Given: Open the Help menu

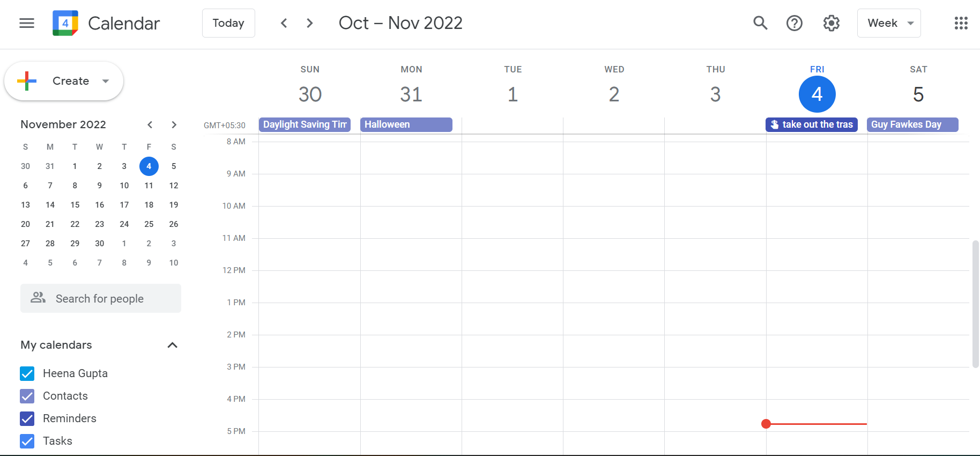Looking at the screenshot, I should click(x=794, y=23).
